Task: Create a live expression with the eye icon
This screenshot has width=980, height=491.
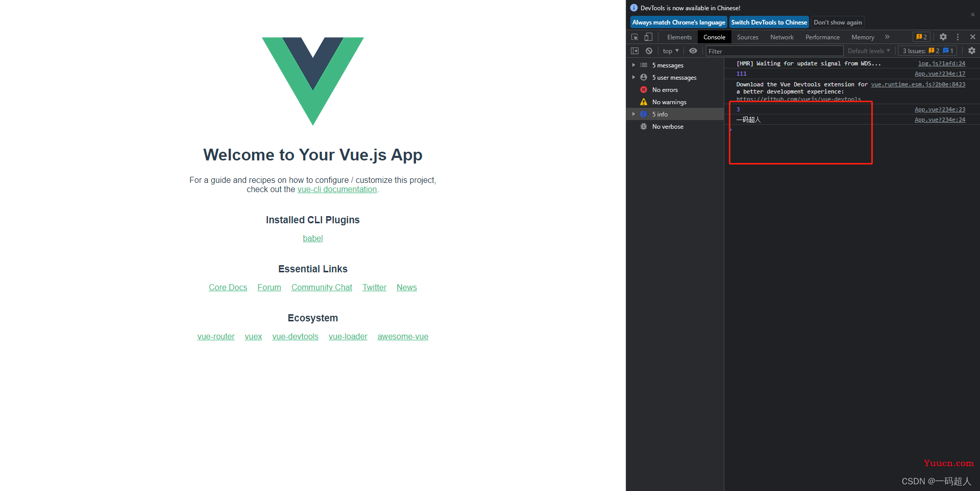Action: tap(693, 51)
